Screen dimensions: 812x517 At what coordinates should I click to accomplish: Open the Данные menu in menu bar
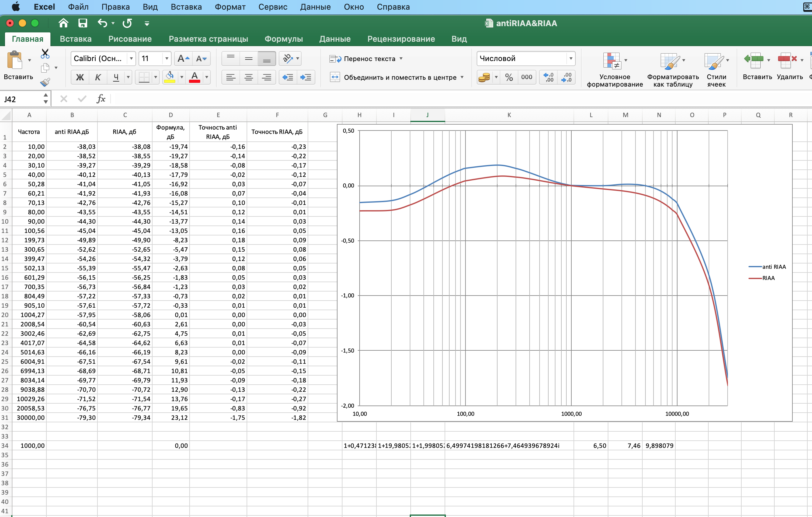pos(315,7)
